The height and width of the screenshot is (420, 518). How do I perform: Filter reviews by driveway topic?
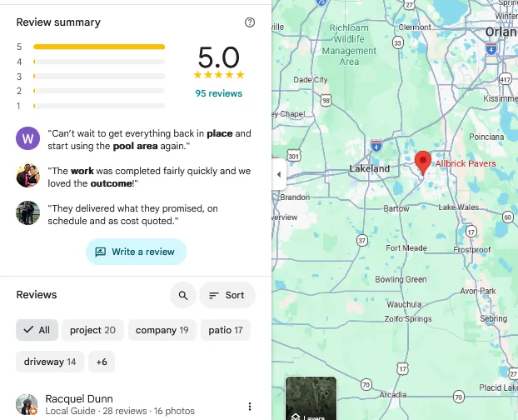pos(49,362)
